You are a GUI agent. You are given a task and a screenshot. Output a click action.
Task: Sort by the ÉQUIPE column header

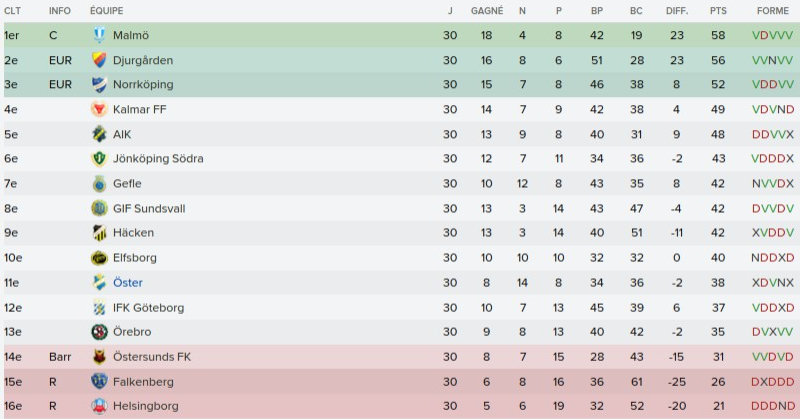[106, 9]
